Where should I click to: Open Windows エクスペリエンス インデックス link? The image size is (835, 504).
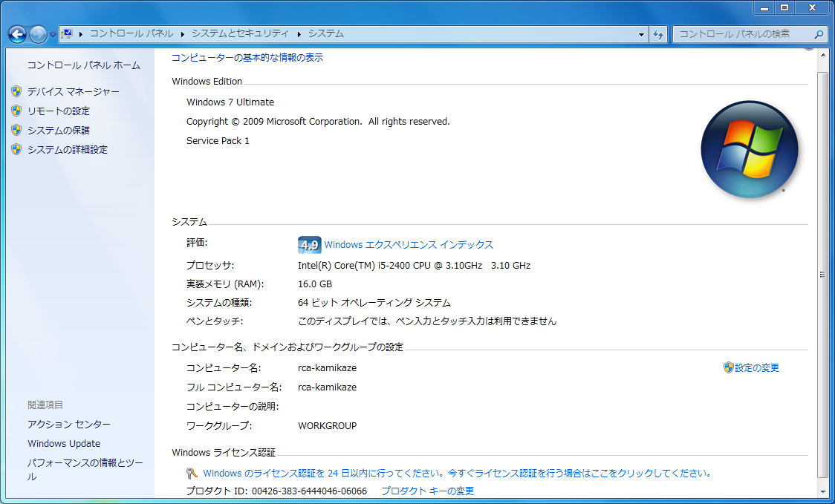pos(409,245)
